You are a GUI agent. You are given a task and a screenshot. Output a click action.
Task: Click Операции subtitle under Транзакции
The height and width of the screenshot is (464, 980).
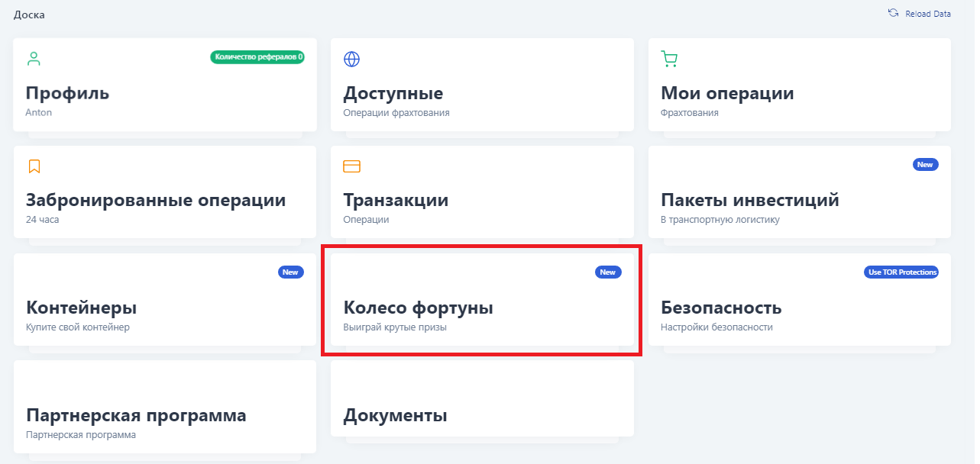[366, 220]
